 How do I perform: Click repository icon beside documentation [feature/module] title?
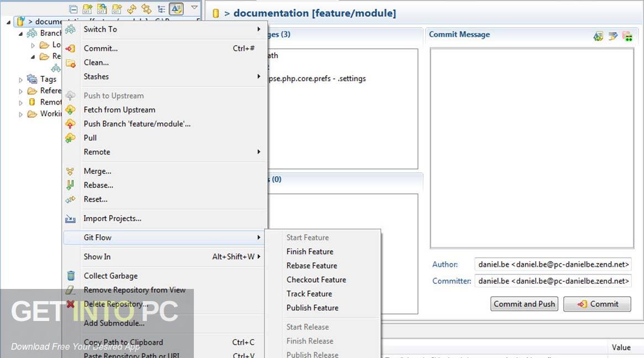[215, 13]
